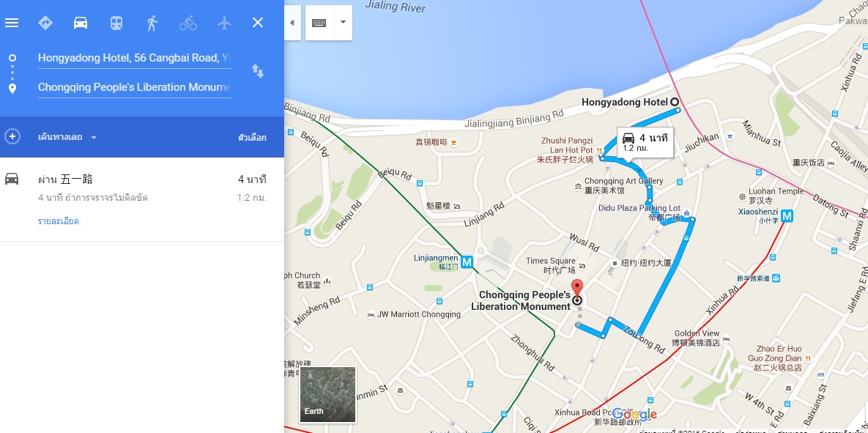Open the depart now time dropdown
The image size is (868, 433).
(x=67, y=137)
